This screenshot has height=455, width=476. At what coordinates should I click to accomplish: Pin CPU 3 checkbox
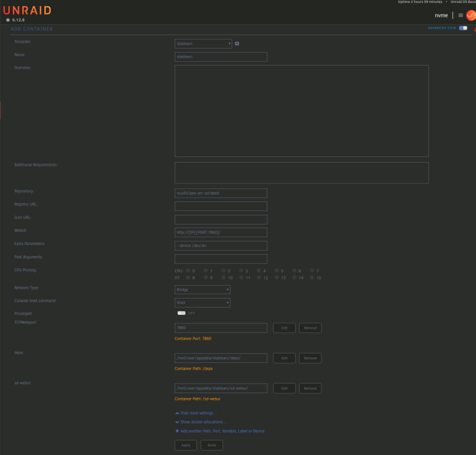[x=241, y=271]
